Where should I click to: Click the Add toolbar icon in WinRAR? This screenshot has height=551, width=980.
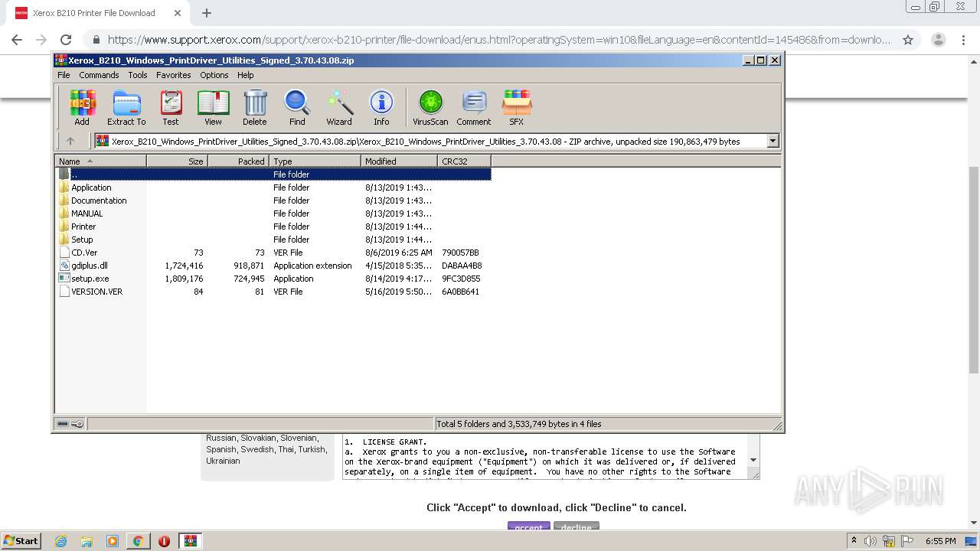click(x=82, y=107)
